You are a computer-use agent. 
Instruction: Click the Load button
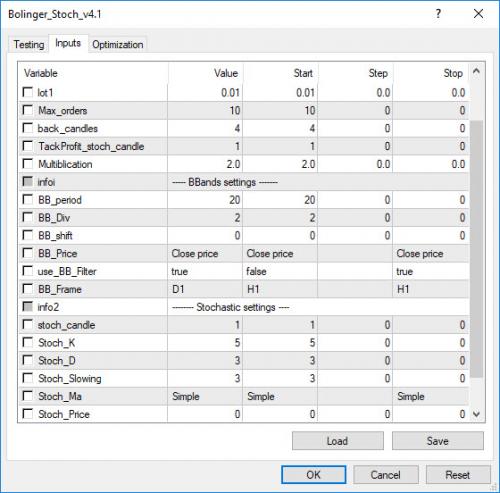pyautogui.click(x=338, y=441)
